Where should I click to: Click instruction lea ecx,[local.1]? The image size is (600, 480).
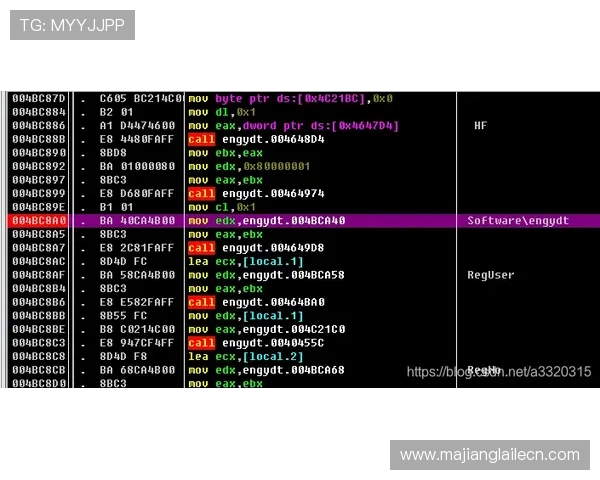tap(246, 262)
